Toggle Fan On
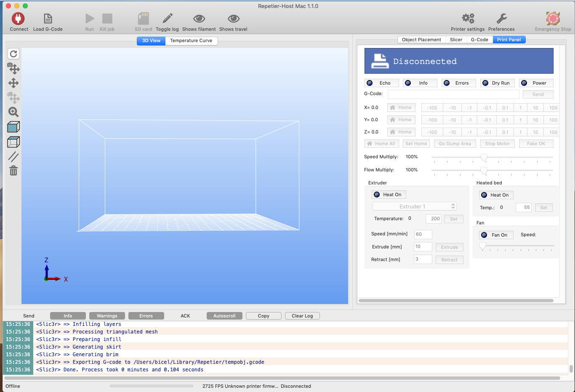This screenshot has height=392, width=575. pos(496,235)
